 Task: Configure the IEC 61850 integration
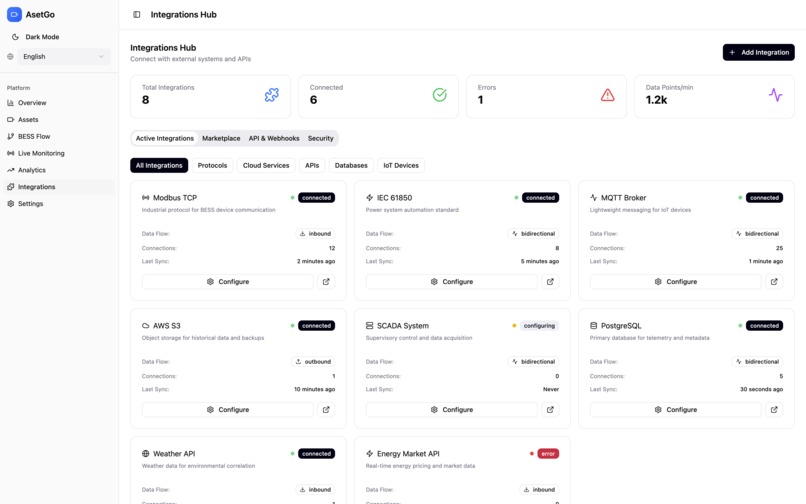click(451, 282)
